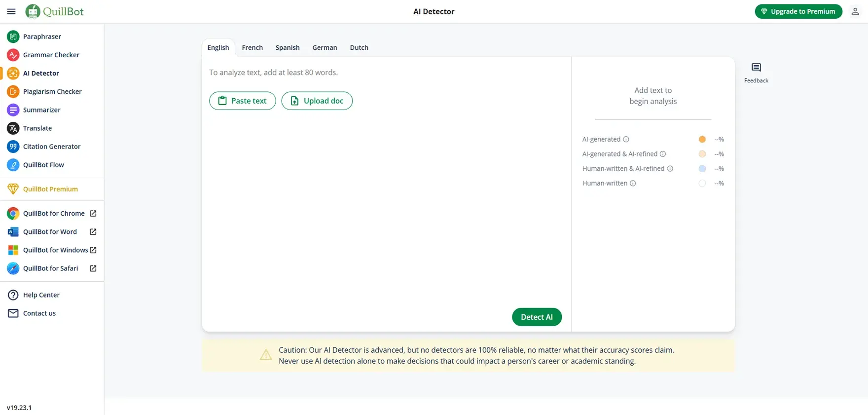Image resolution: width=868 pixels, height=415 pixels.
Task: Click the Detect AI button
Action: (537, 317)
